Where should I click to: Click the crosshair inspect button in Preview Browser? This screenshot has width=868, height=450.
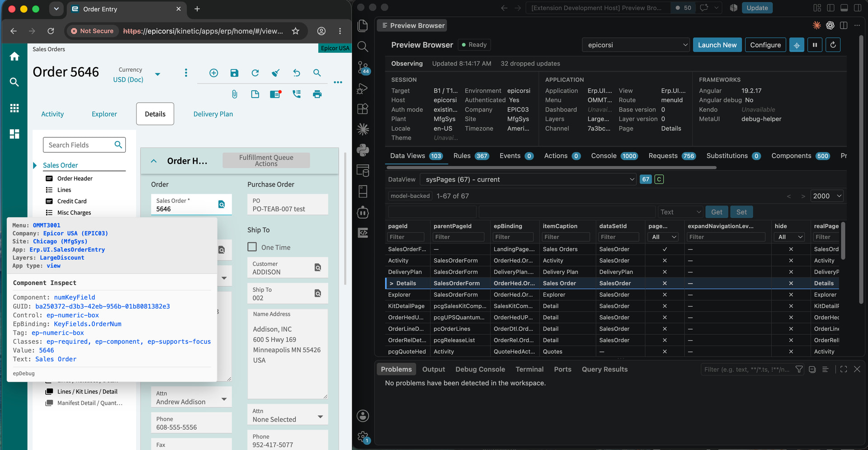tap(797, 45)
